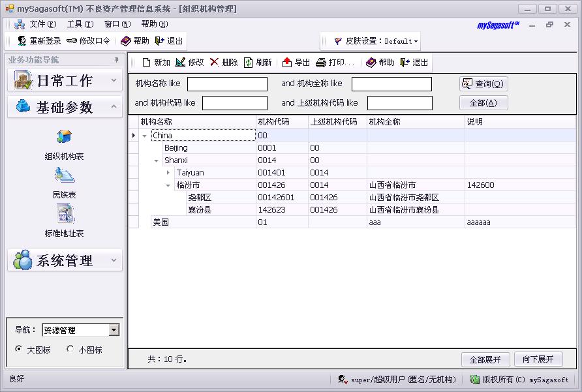
Task: Select the 襄汾县 row
Action: [352, 210]
